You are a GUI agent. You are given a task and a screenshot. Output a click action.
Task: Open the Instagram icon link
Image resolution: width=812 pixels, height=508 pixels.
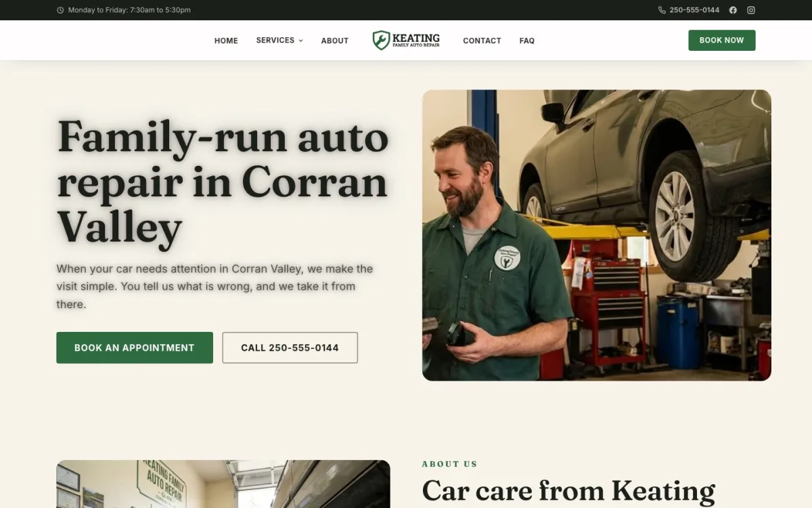(x=751, y=10)
